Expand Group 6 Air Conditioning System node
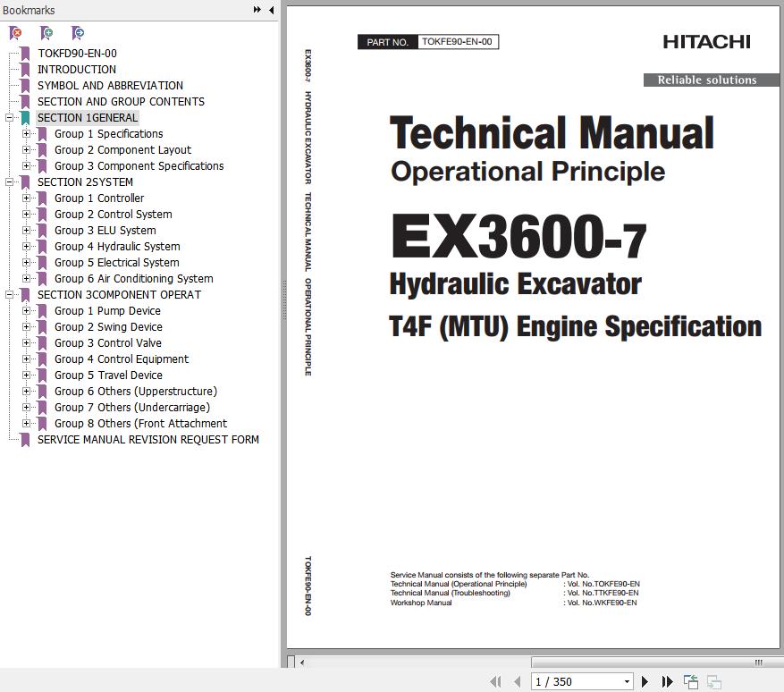Image resolution: width=784 pixels, height=692 pixels. click(26, 279)
